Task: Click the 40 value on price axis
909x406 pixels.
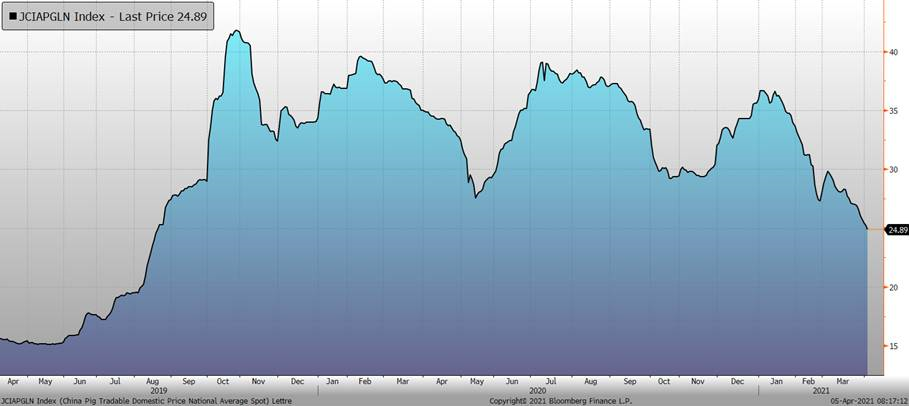Action: click(x=892, y=52)
